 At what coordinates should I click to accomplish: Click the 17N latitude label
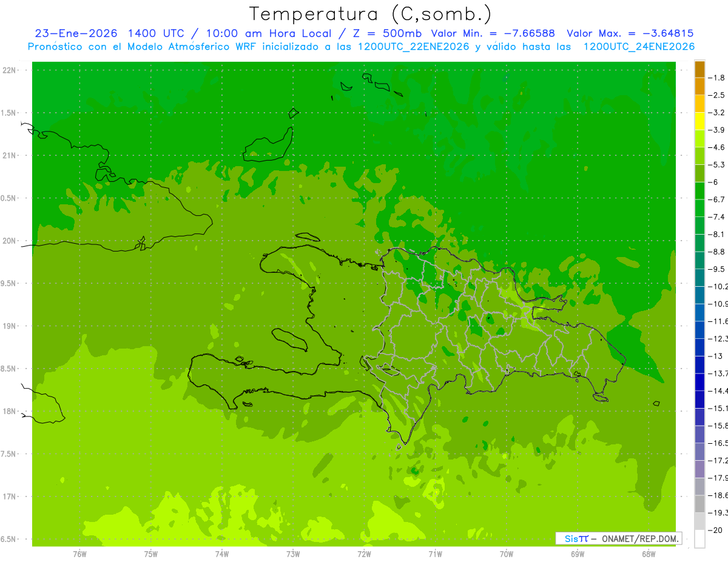[9, 497]
